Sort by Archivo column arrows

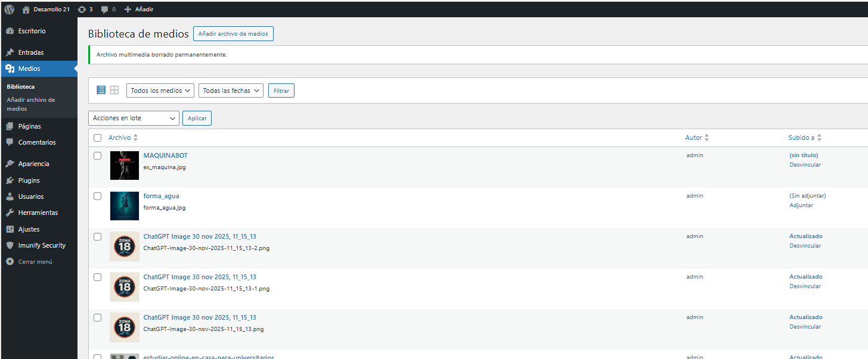pyautogui.click(x=135, y=138)
